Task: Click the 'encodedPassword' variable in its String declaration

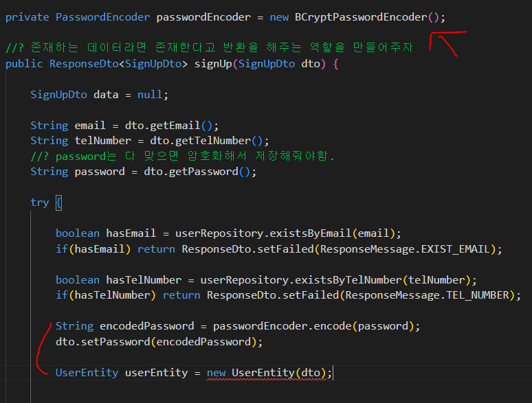Action: 146,326
